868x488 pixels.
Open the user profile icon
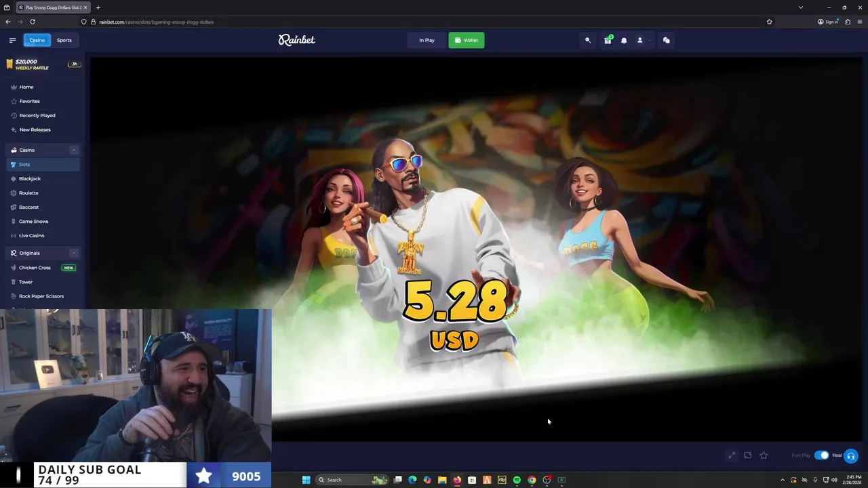pyautogui.click(x=639, y=40)
